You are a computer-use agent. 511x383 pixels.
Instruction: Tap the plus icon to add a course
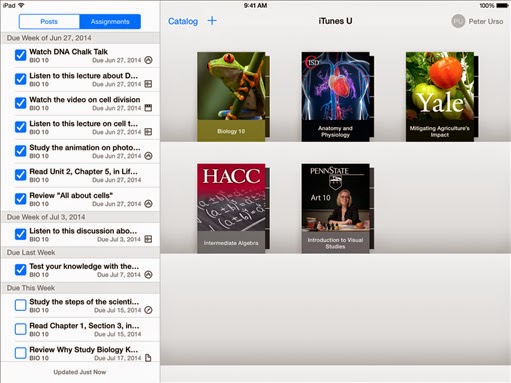(x=212, y=21)
